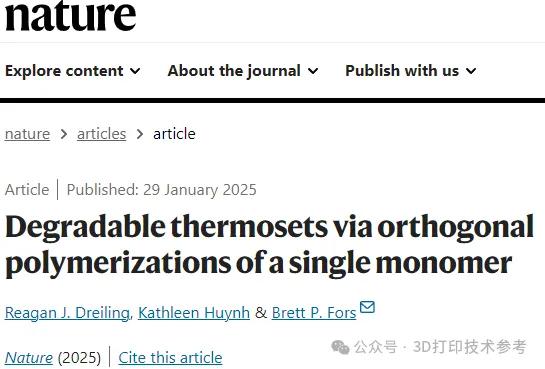Go to the nature breadcrumb link

point(27,134)
